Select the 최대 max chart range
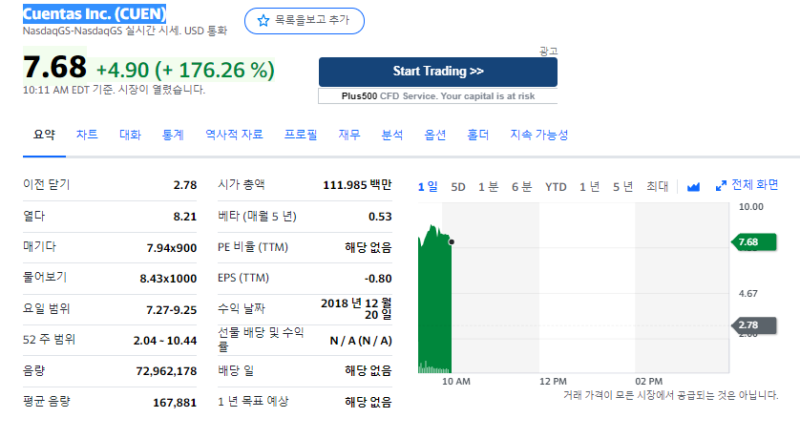The height and width of the screenshot is (439, 800). 657,187
